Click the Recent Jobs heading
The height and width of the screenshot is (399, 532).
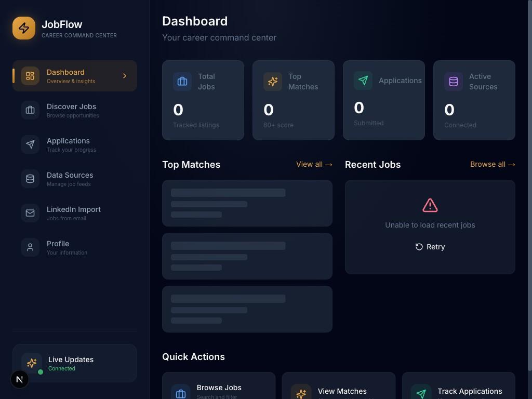[373, 165]
